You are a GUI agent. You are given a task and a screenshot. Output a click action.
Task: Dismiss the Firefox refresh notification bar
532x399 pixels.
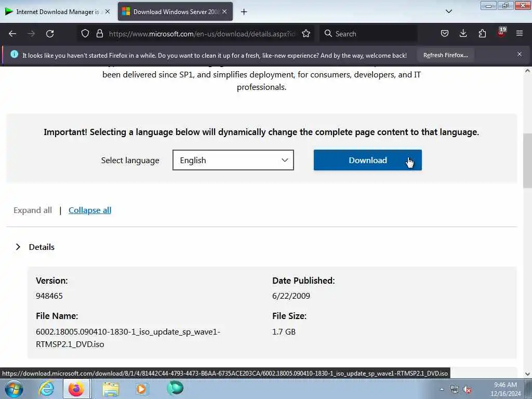520,54
